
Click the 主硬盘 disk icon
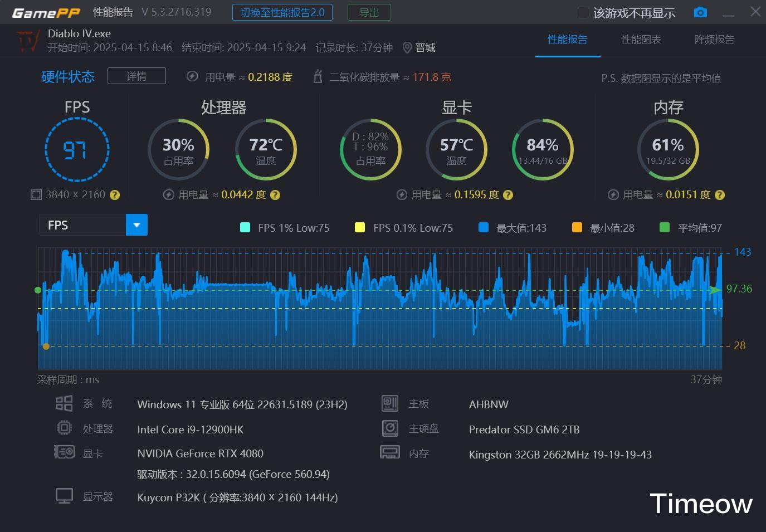point(390,428)
